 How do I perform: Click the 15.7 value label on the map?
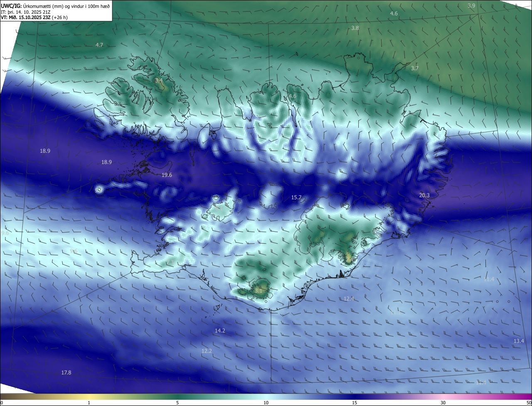pos(296,198)
